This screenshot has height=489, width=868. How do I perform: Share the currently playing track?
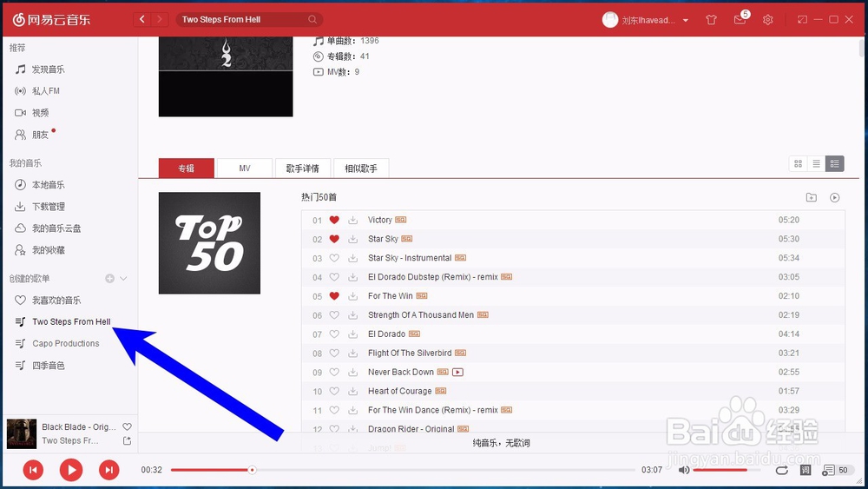[x=128, y=441]
